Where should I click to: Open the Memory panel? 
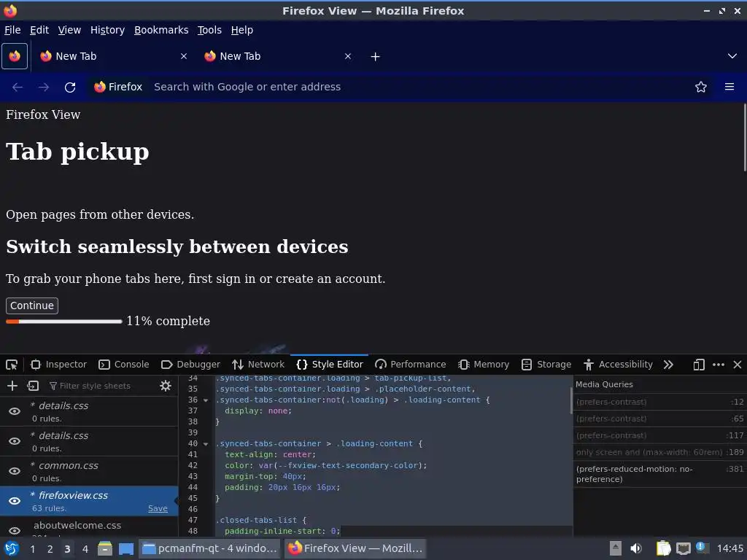(x=484, y=365)
